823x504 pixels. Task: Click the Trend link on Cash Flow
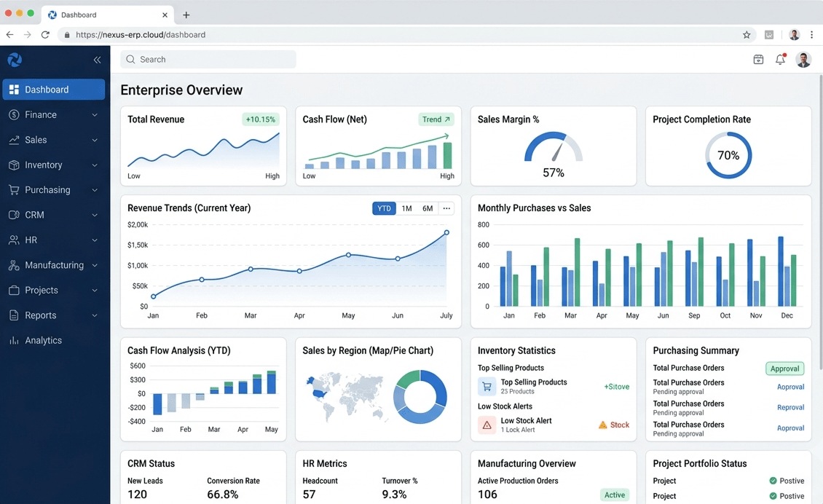coord(436,119)
